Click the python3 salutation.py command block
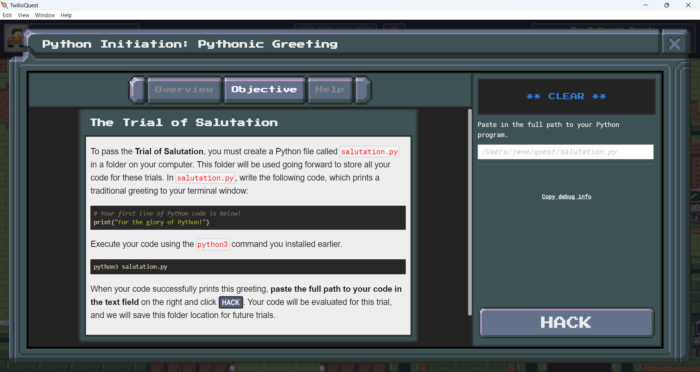The width and height of the screenshot is (700, 372). (x=248, y=267)
